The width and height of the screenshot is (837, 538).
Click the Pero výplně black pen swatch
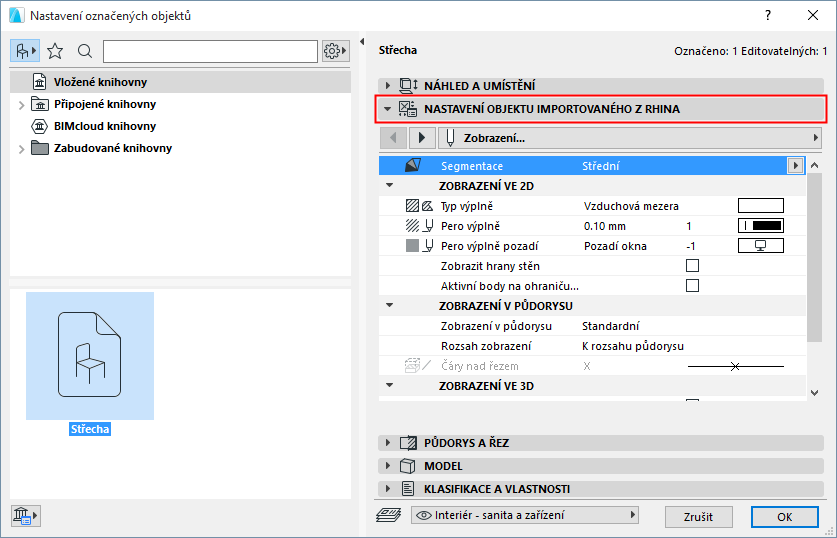tap(761, 226)
